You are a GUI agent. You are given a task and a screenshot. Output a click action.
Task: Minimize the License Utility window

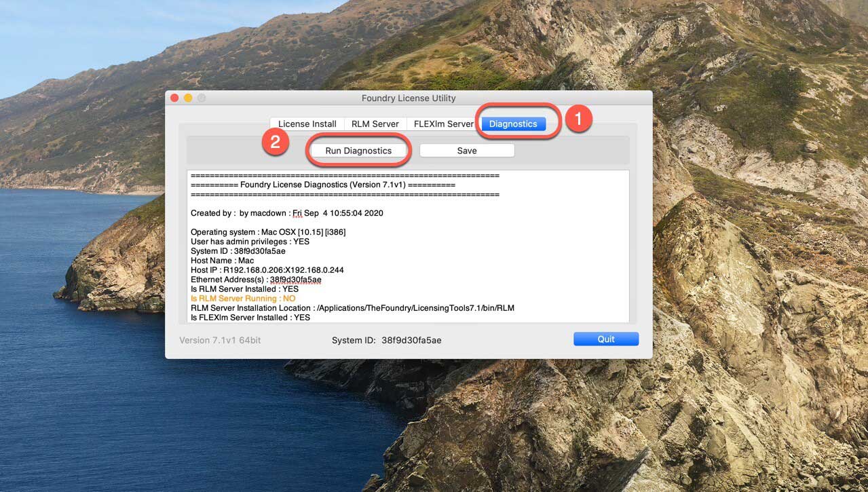pyautogui.click(x=188, y=98)
